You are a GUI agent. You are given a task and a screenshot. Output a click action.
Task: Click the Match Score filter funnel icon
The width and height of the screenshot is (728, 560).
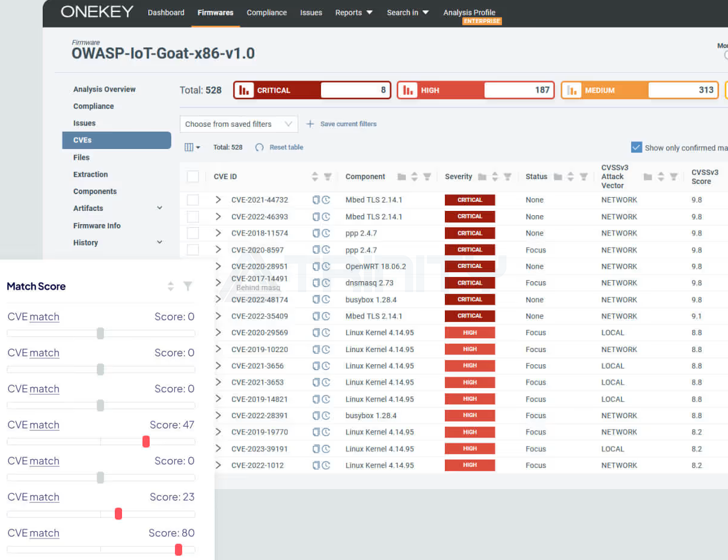tap(188, 287)
